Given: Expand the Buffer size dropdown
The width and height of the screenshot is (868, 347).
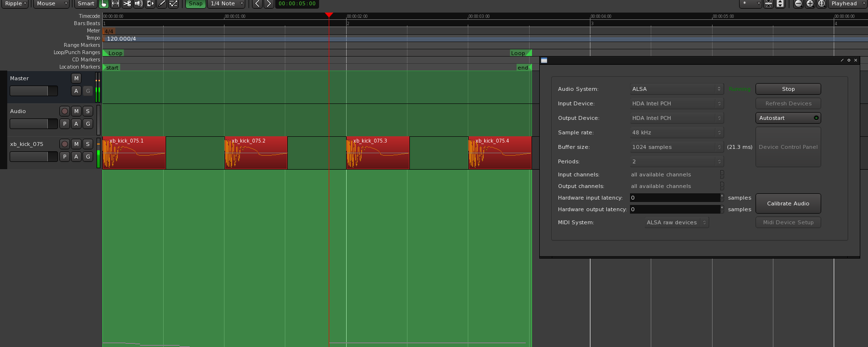Looking at the screenshot, I should [676, 147].
